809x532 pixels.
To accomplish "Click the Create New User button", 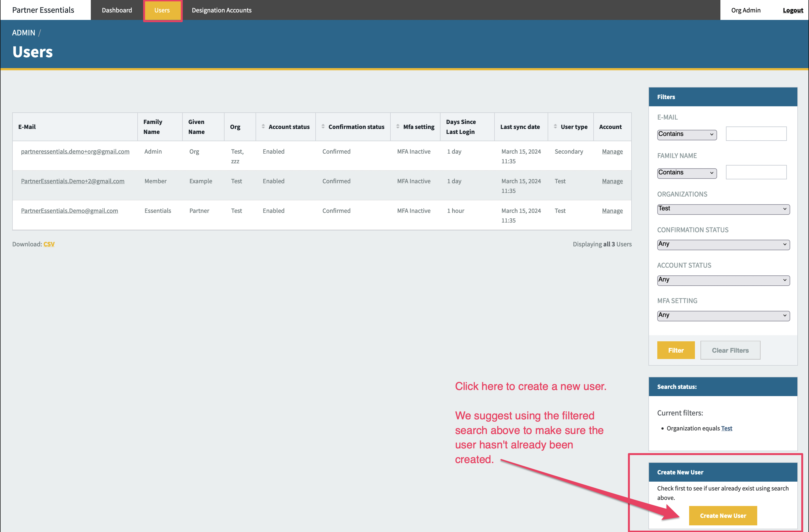I will pos(723,515).
